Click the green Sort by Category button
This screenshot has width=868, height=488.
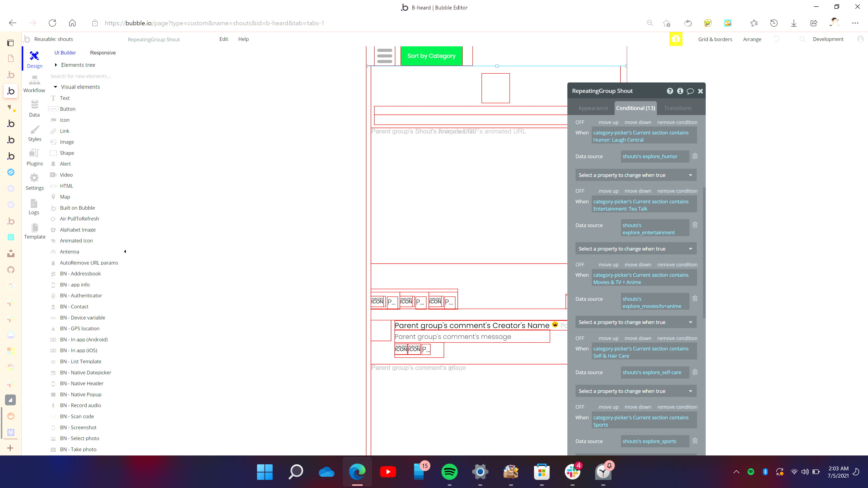[431, 56]
